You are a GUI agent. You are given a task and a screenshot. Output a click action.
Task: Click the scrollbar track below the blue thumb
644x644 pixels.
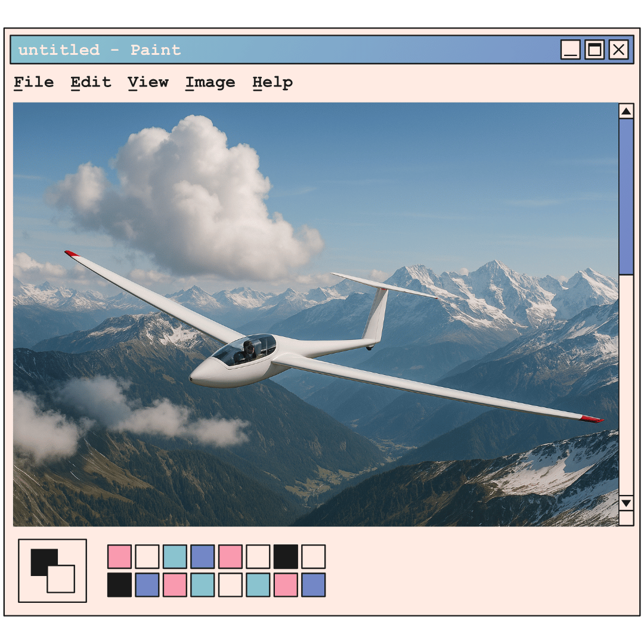tap(626, 385)
